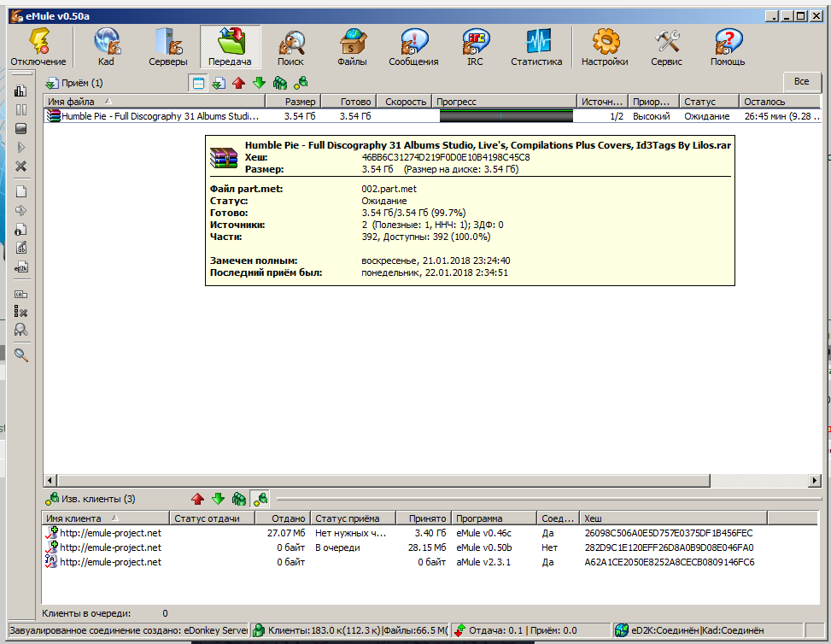Toggle queue clients view in Приём toolbar
Screen dimensions: 831x644
(x=280, y=83)
